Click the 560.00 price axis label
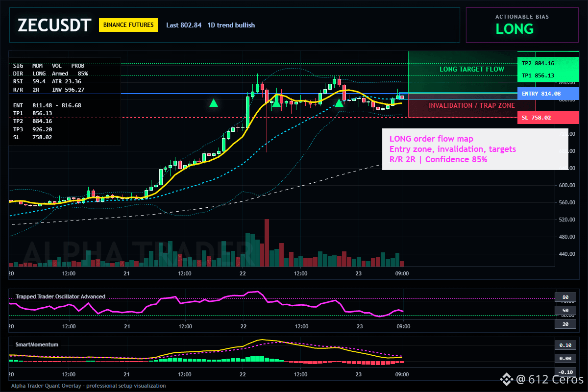The image size is (588, 392). pos(566,202)
